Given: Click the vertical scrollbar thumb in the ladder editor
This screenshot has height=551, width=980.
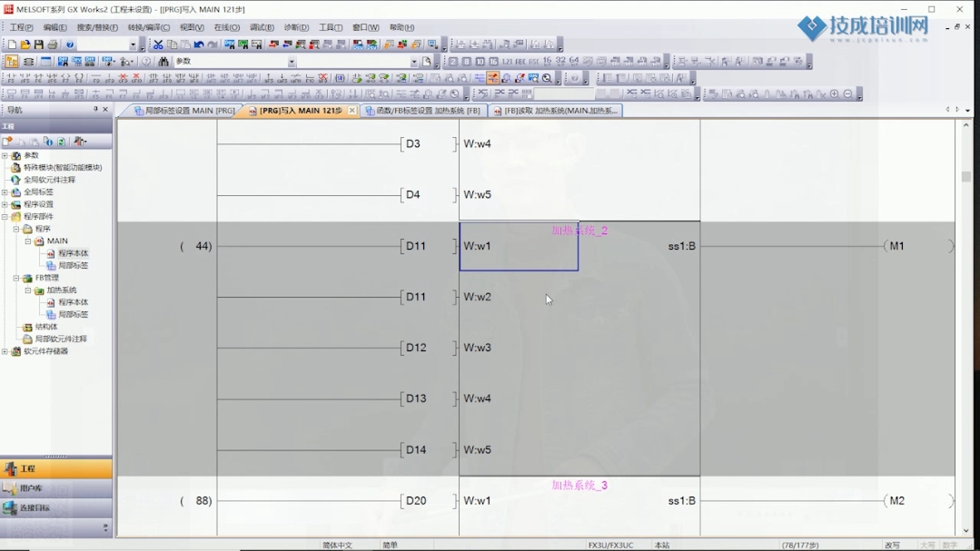Looking at the screenshot, I should point(966,177).
